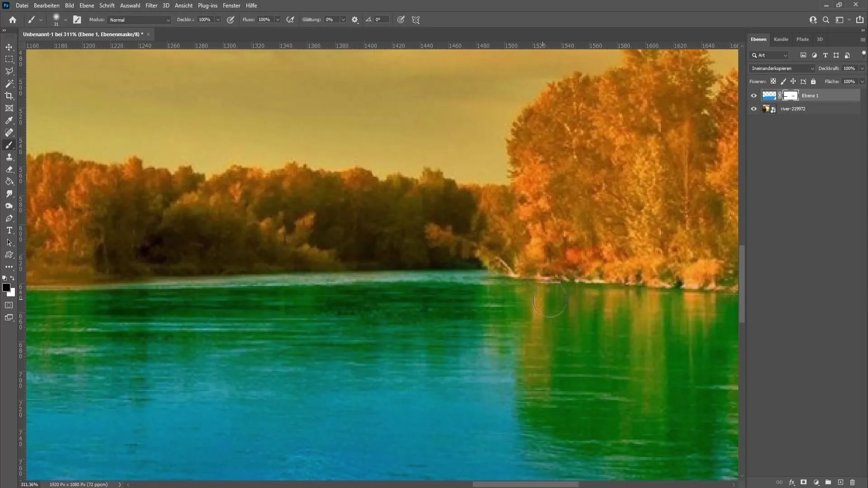Toggle pressure for opacity
Screen dimensions: 868x488
231,19
